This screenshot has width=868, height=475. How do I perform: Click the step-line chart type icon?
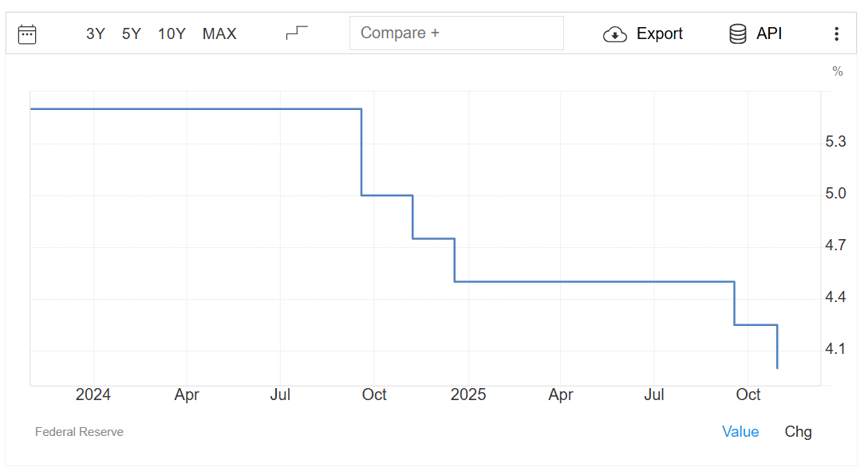click(297, 33)
